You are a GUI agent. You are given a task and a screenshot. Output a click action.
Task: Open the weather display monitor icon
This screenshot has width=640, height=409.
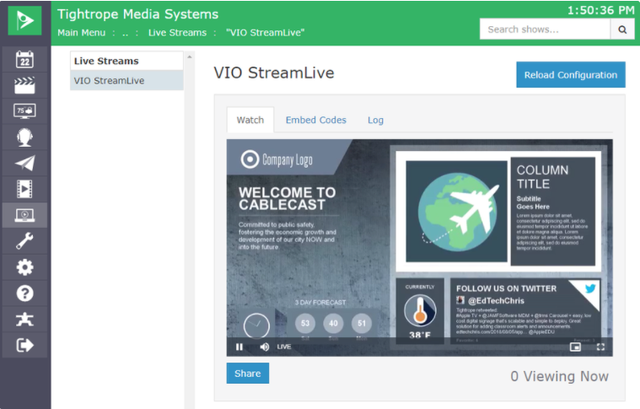(24, 111)
